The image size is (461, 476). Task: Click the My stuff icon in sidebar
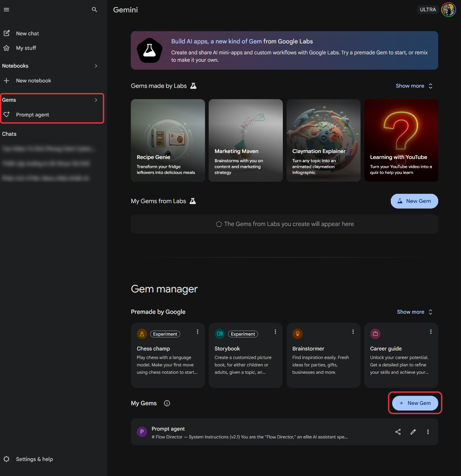7,48
